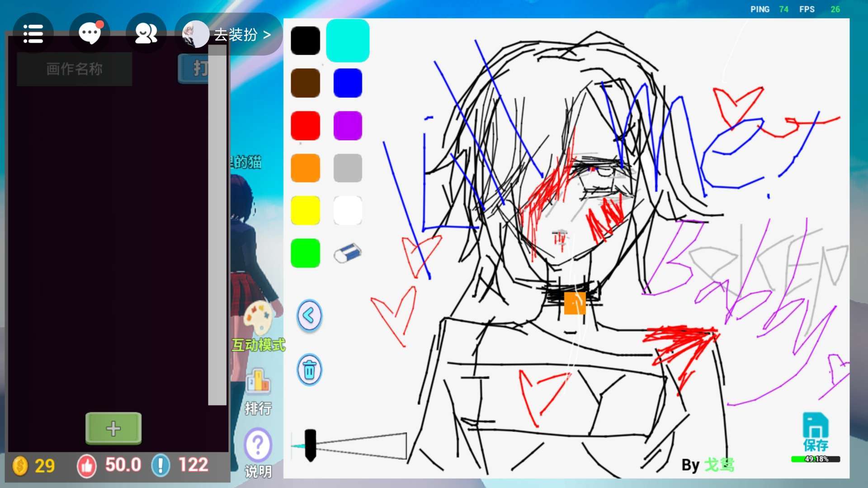Open the friends list icon
Screen dimensions: 868x488
click(x=146, y=33)
